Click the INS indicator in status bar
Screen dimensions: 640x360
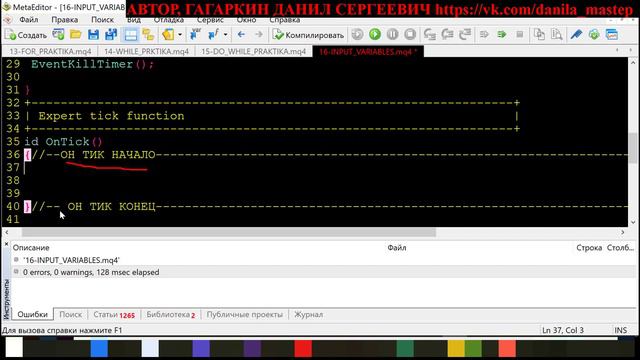click(x=620, y=330)
